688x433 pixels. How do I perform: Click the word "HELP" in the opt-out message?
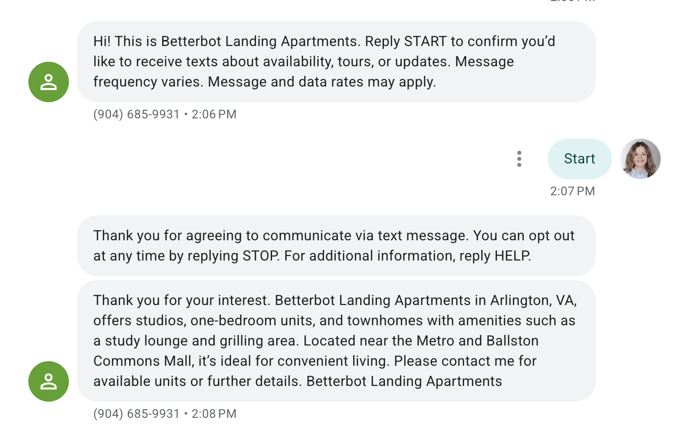pos(511,256)
